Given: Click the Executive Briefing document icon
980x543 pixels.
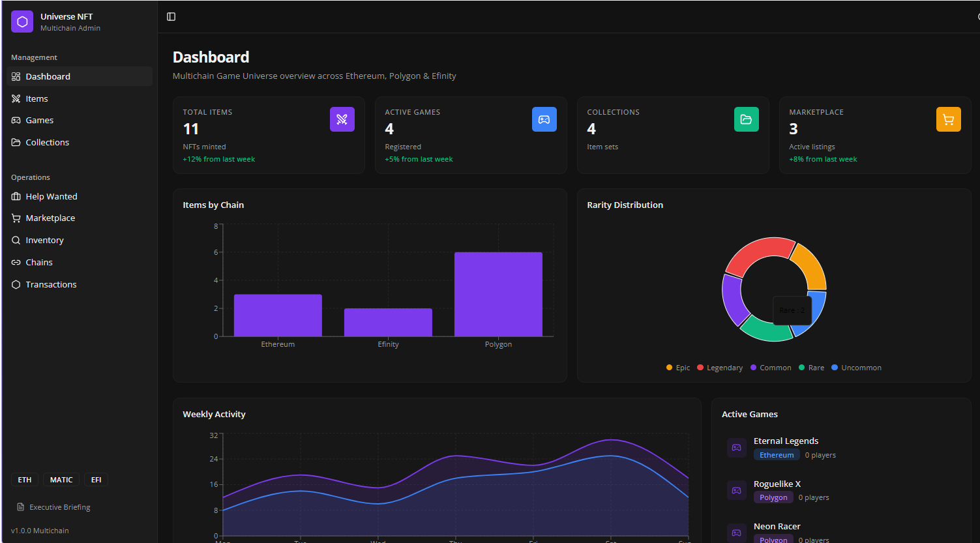Looking at the screenshot, I should (x=21, y=507).
